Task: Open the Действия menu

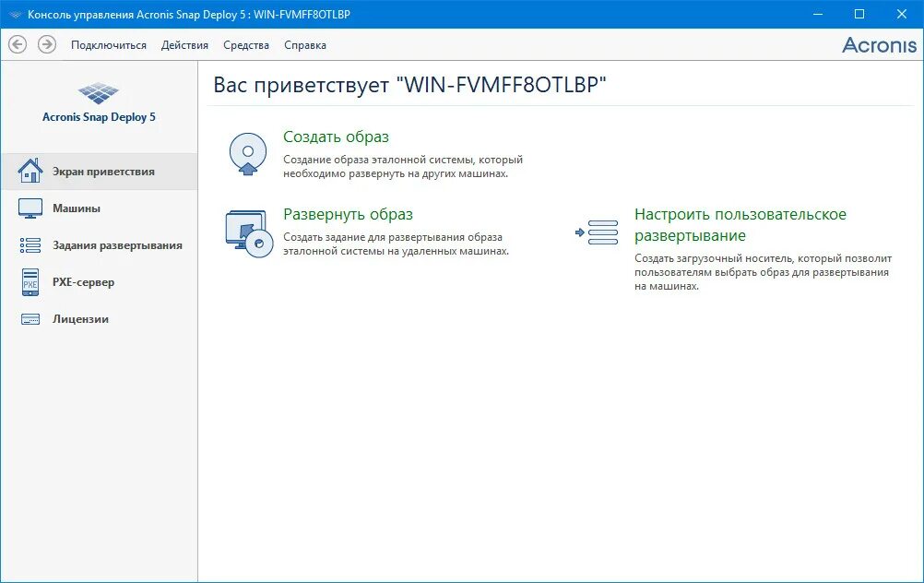Action: click(x=184, y=45)
